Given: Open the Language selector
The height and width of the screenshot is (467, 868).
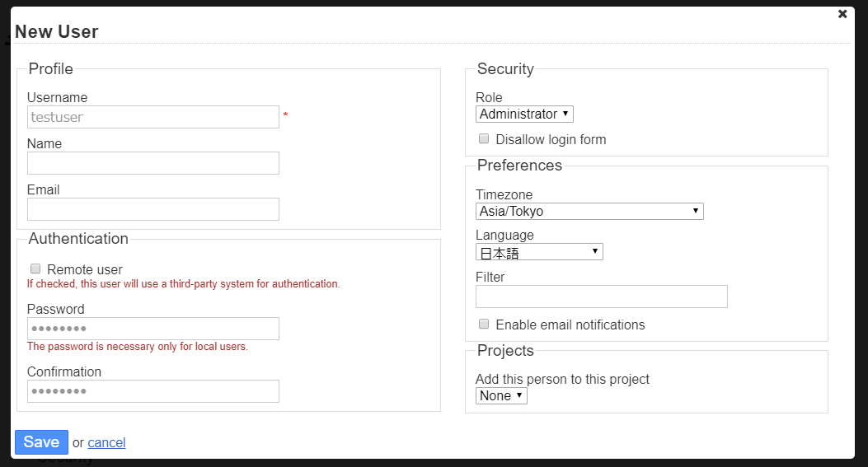Looking at the screenshot, I should coord(539,252).
